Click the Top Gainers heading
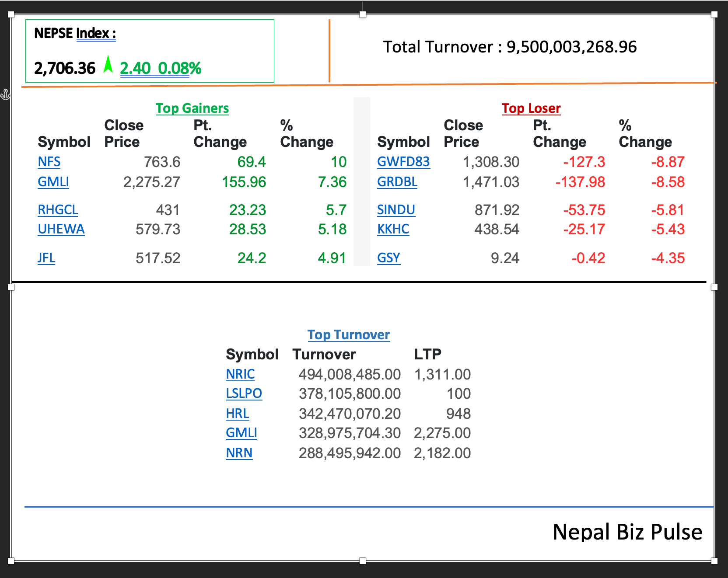 192,108
